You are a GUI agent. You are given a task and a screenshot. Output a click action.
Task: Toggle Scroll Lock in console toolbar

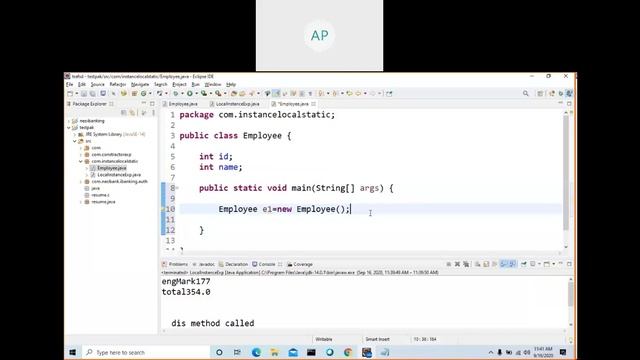(x=486, y=264)
